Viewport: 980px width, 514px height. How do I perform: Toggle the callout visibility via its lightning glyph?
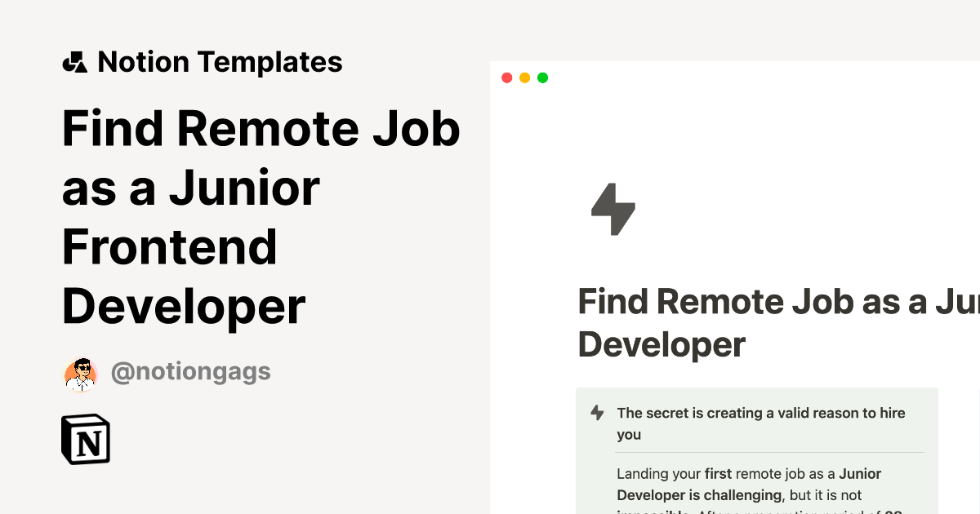point(595,413)
